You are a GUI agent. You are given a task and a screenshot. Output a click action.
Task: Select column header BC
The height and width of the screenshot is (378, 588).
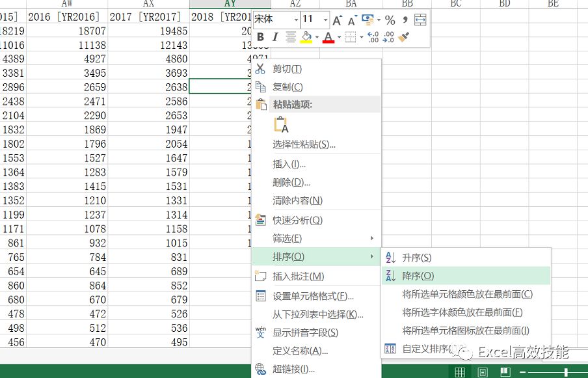(x=455, y=4)
